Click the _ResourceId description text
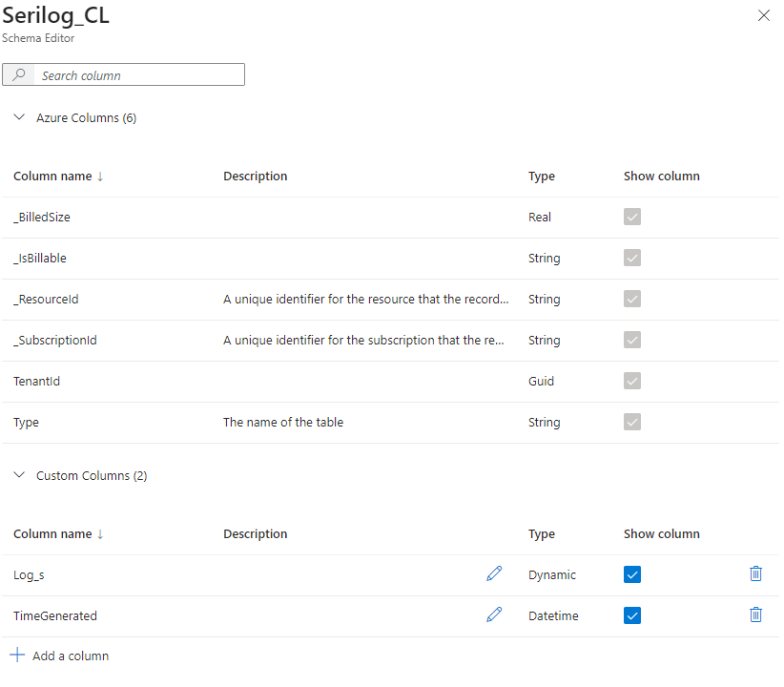The image size is (784, 687). pos(365,300)
